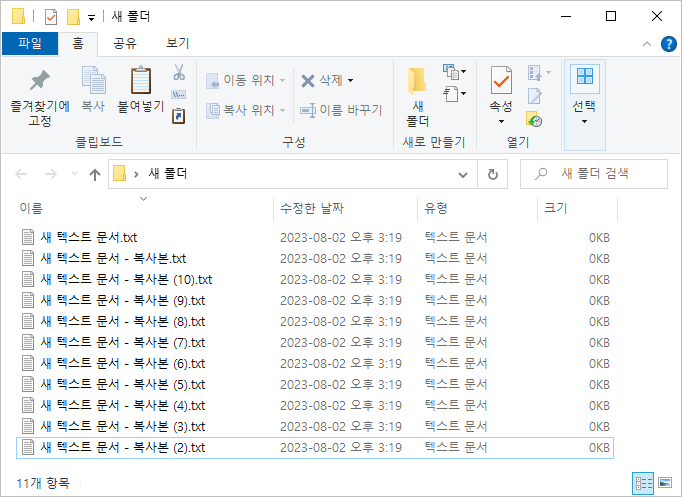The width and height of the screenshot is (682, 497).
Task: Go up one level with up arrow
Action: coord(95,174)
